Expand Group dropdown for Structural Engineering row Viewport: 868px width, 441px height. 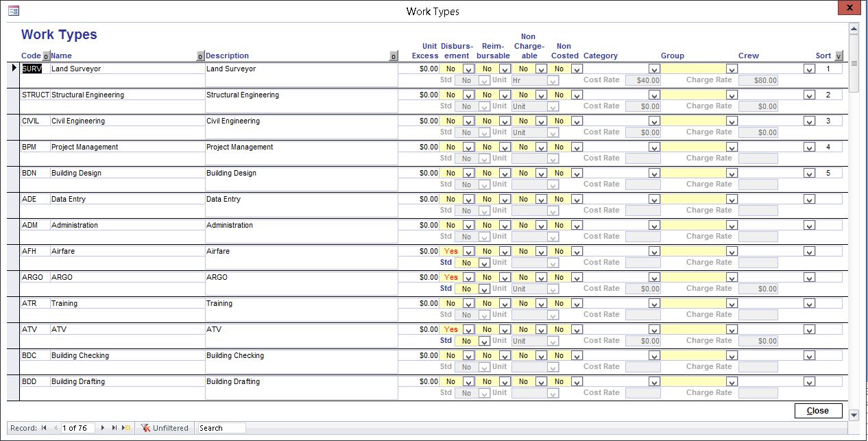click(x=732, y=95)
